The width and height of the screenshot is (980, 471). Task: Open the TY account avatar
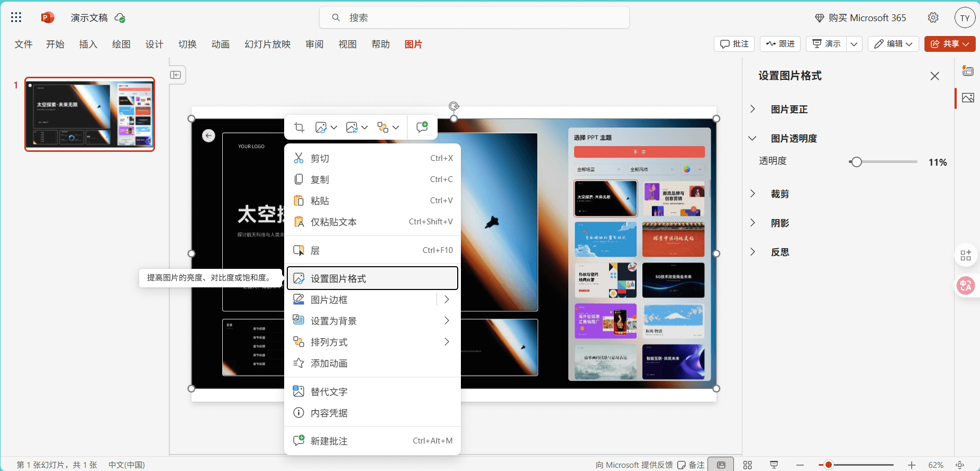coord(965,17)
